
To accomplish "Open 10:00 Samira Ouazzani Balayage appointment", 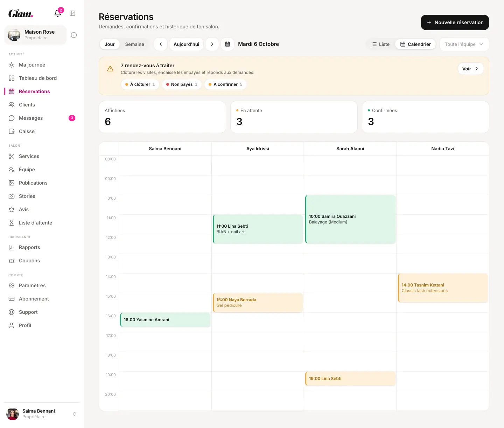I will click(x=350, y=219).
